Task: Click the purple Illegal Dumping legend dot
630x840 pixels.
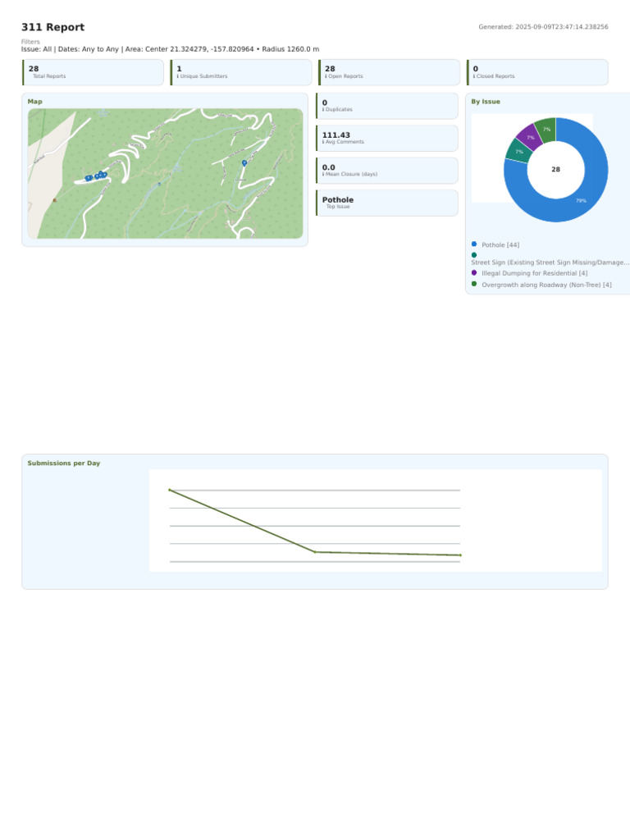Action: point(474,272)
